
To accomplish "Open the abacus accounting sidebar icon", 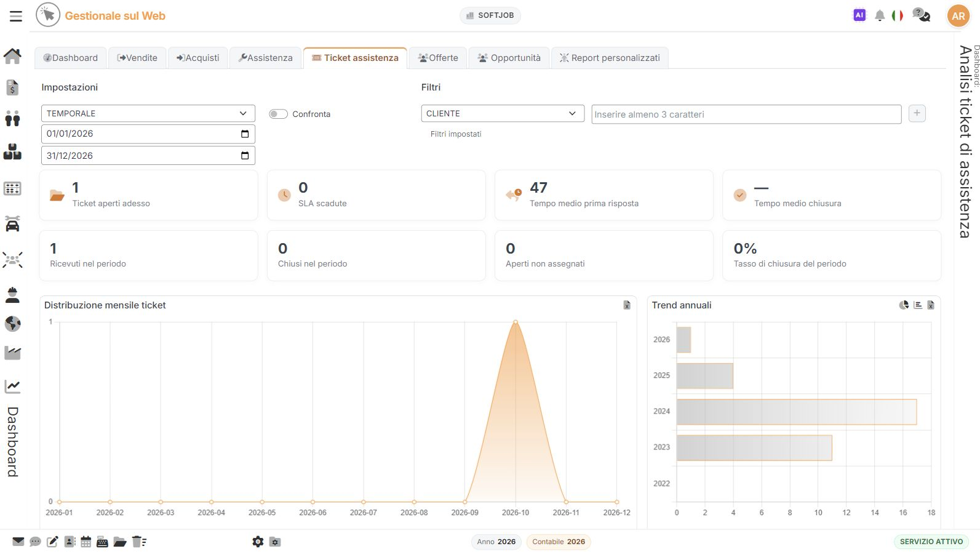I will [12, 188].
